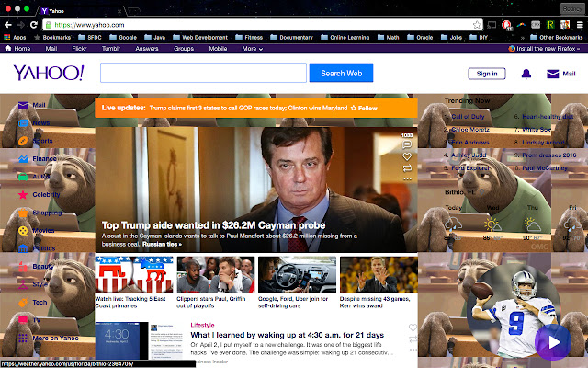Click Install the new Firefox link

pyautogui.click(x=544, y=49)
